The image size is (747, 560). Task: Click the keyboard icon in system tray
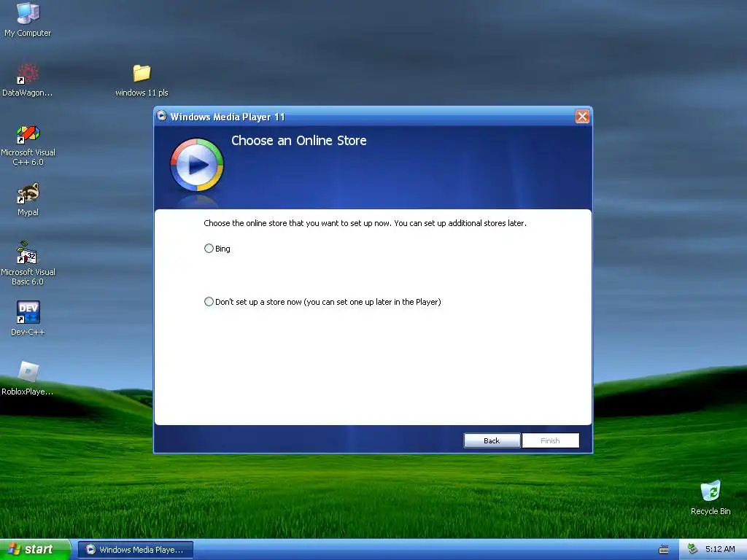[x=664, y=550]
